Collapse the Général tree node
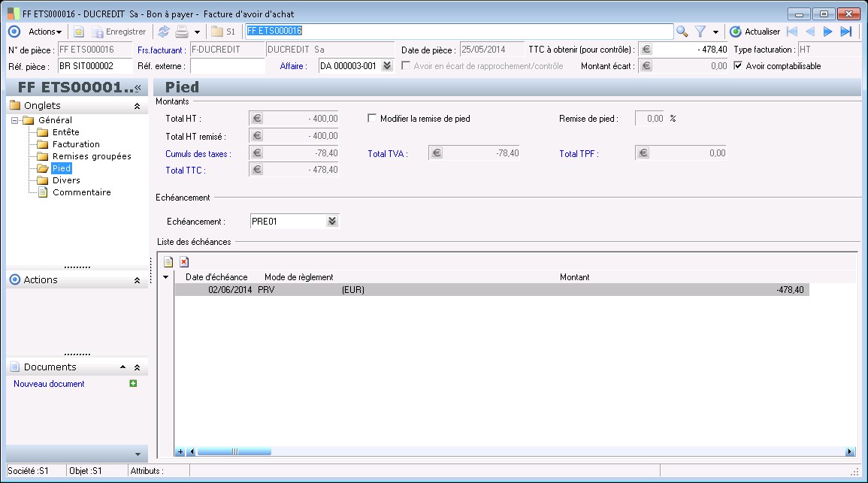Image resolution: width=868 pixels, height=483 pixels. click(15, 120)
